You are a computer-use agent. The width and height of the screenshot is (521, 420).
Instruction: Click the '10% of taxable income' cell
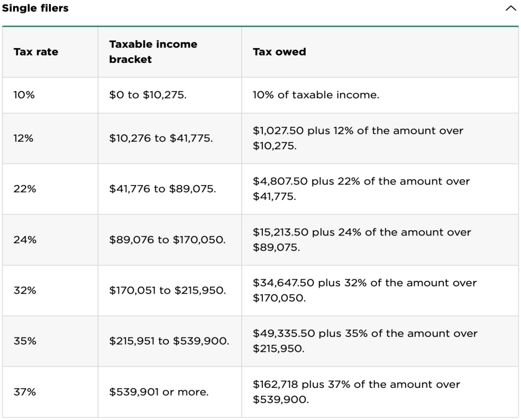316,96
